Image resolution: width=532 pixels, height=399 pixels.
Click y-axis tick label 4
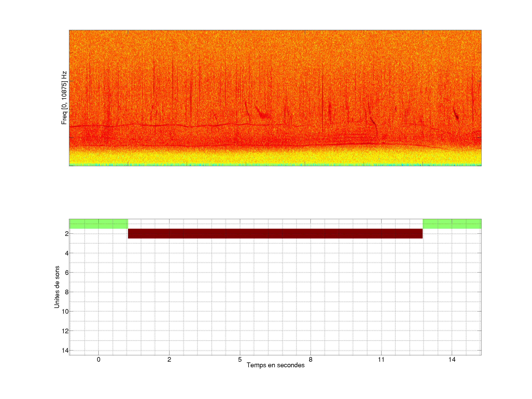coord(67,253)
